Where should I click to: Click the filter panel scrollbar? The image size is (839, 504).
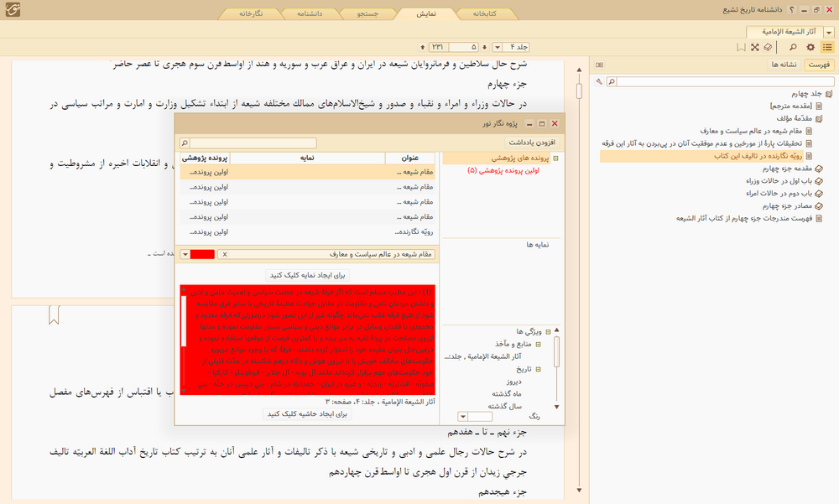coord(556,351)
